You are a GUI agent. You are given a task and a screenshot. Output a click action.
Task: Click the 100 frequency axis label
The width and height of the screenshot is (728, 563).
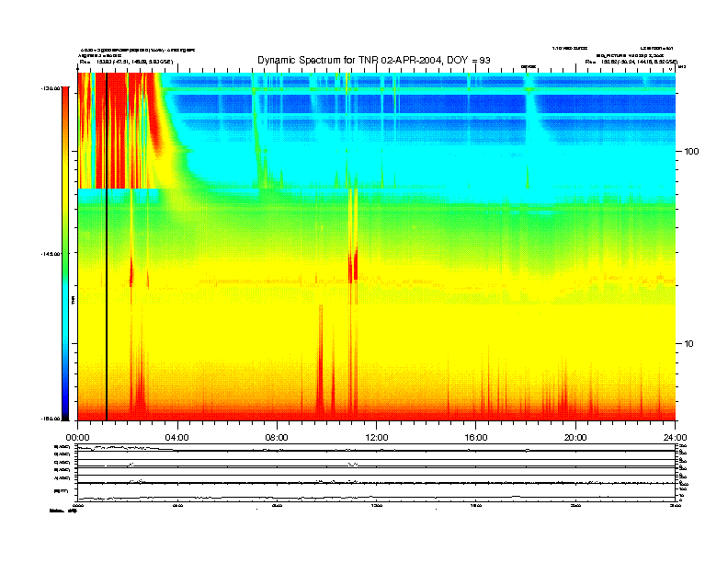(x=691, y=152)
